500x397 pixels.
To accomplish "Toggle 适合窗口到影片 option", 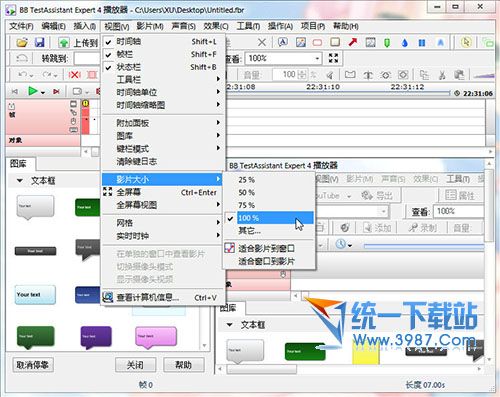I will (270, 261).
